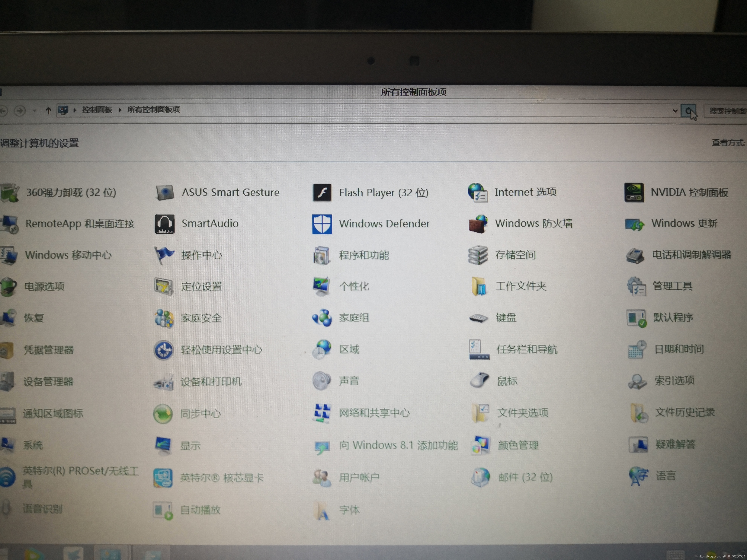Open 英特尔® 核芯显卡 icon
Viewport: 747px width, 560px height.
(163, 478)
